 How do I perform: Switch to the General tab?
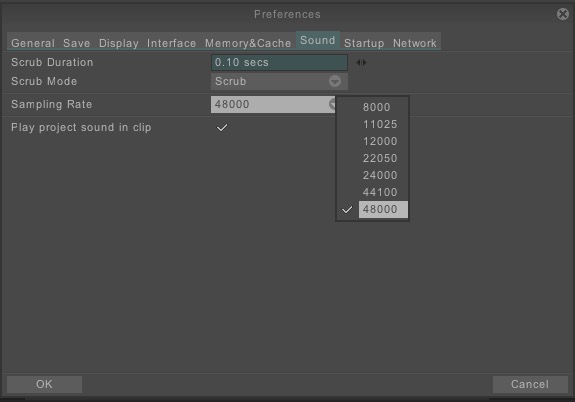pos(33,43)
